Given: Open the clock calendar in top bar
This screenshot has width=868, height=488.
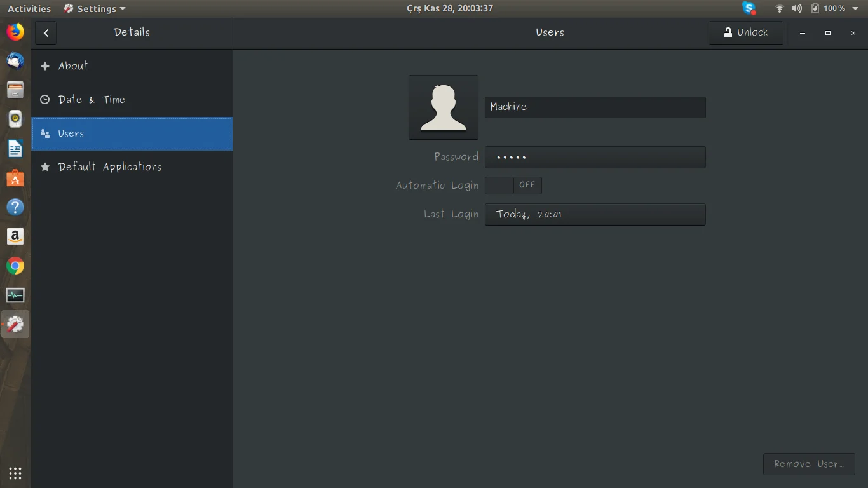Looking at the screenshot, I should [x=450, y=8].
